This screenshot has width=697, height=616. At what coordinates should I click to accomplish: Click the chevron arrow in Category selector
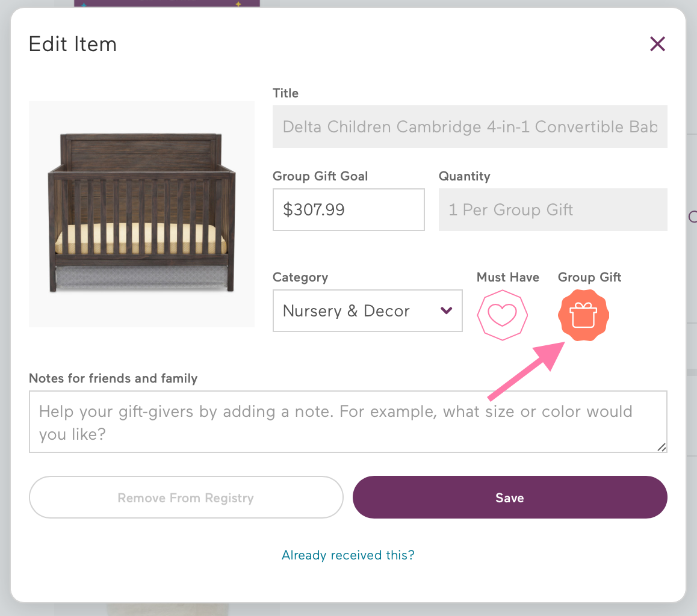click(x=446, y=311)
